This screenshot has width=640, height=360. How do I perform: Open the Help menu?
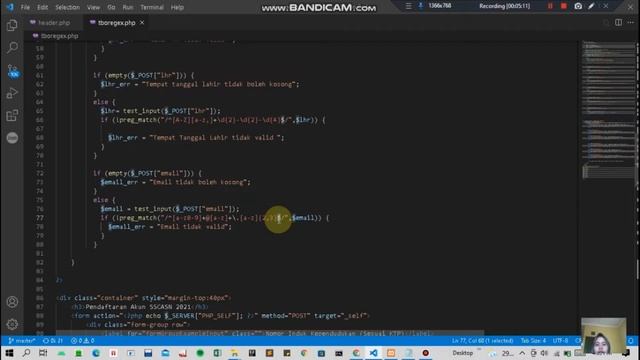tap(177, 7)
